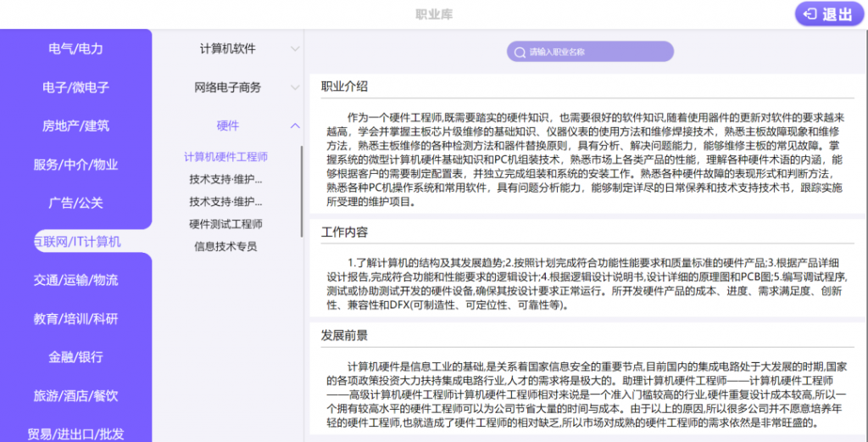868x442 pixels.
Task: Open 硬件测试工程师 job entry
Action: 225,224
